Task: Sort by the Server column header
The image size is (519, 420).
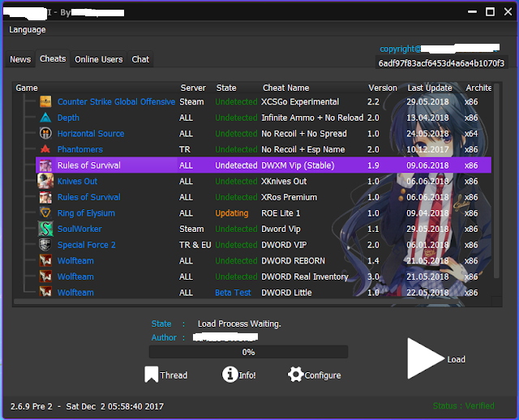Action: pos(193,88)
